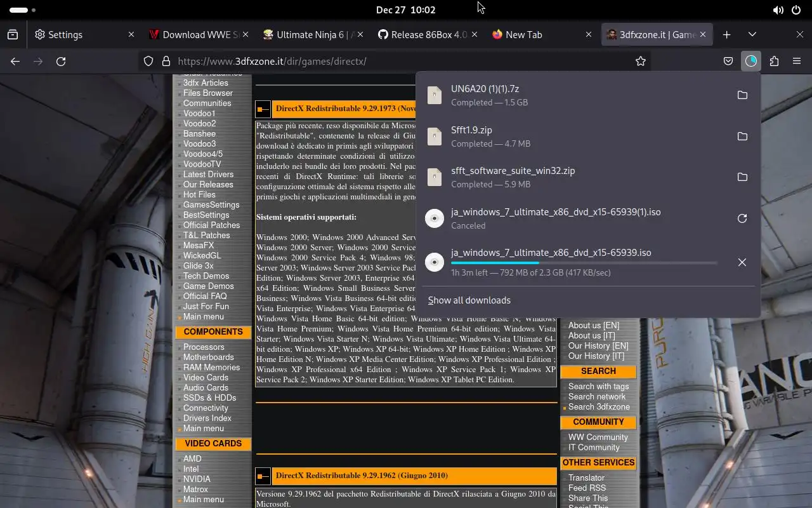Close the New Tab tab

[589, 35]
